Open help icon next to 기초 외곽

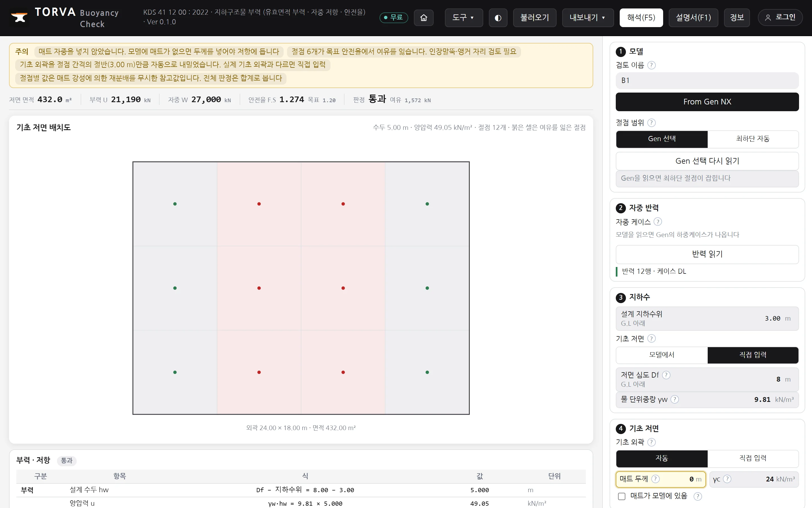(x=651, y=442)
